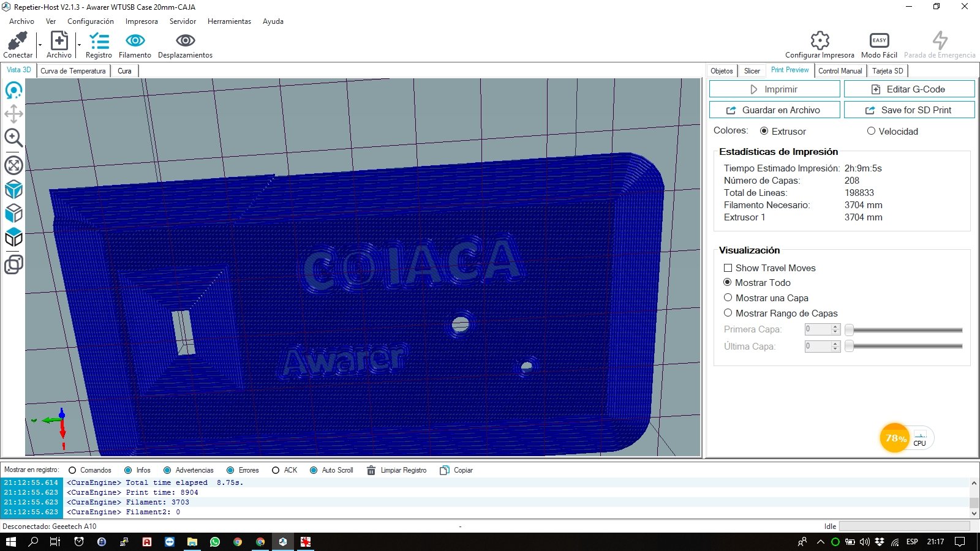Toggle the Registro log icon
Screen dimensions: 980x551
coord(99,41)
